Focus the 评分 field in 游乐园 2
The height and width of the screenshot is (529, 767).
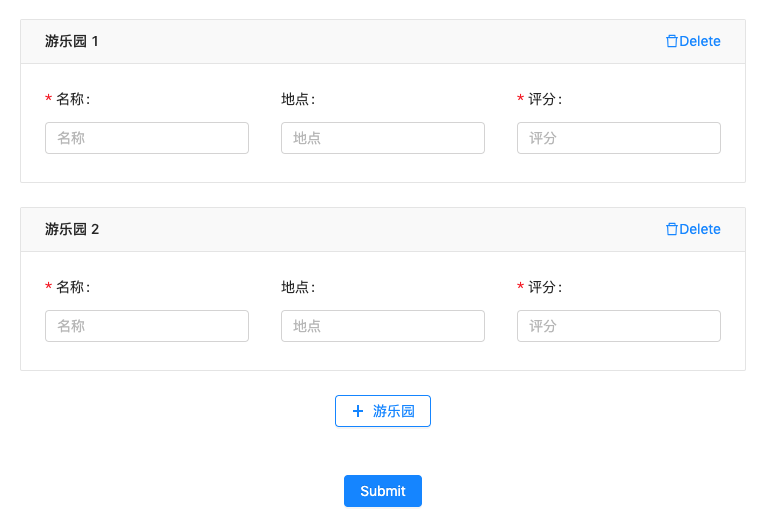pyautogui.click(x=619, y=326)
